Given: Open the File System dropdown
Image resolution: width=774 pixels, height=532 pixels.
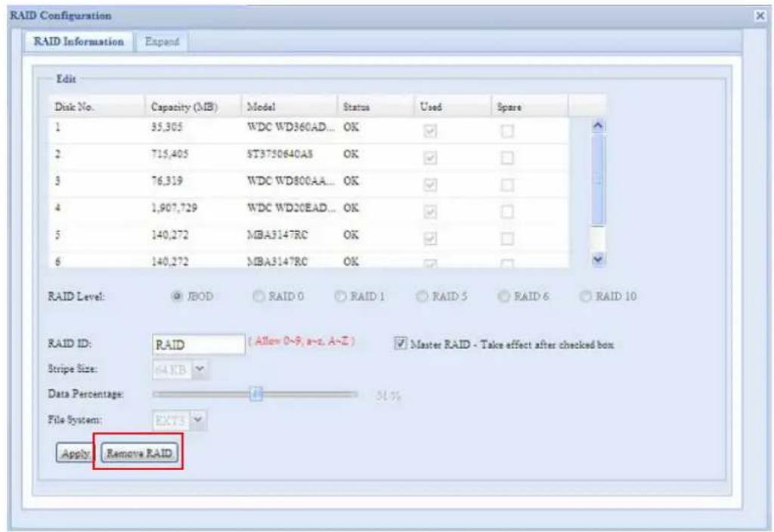Looking at the screenshot, I should [x=199, y=420].
